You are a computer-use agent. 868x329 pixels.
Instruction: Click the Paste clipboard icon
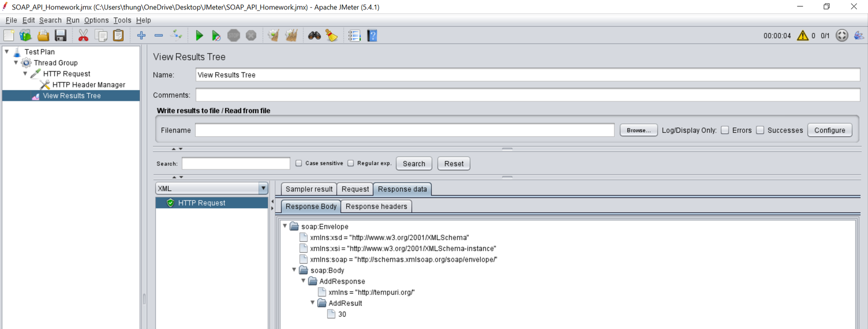point(118,36)
